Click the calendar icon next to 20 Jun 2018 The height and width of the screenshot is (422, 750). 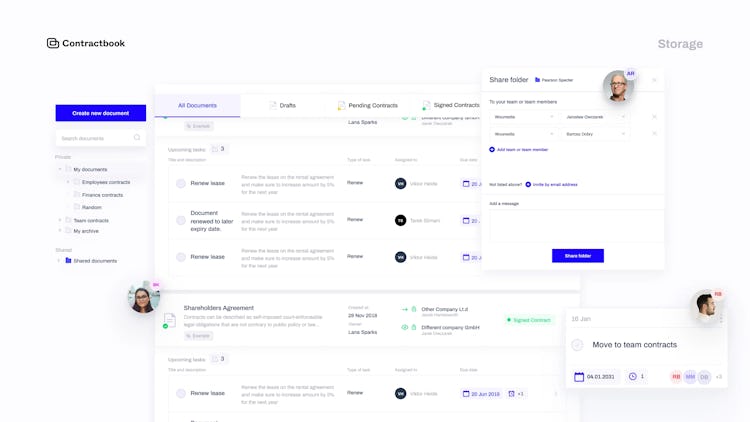pyautogui.click(x=466, y=393)
